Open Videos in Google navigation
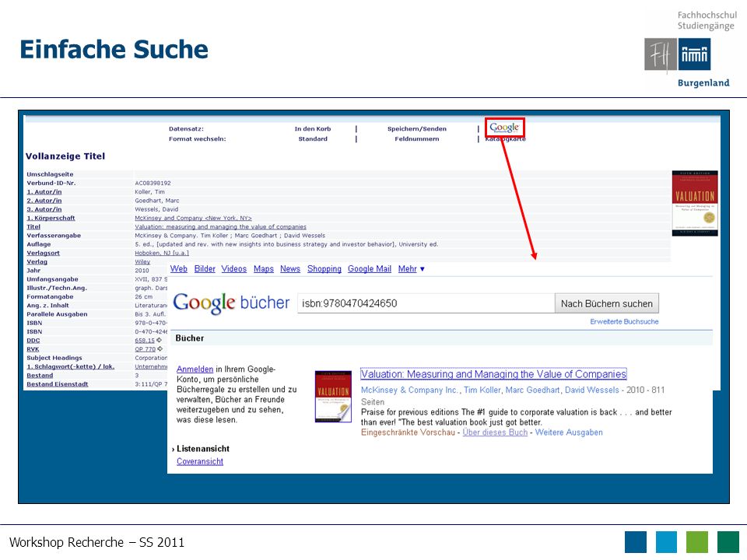The width and height of the screenshot is (747, 560). click(234, 269)
